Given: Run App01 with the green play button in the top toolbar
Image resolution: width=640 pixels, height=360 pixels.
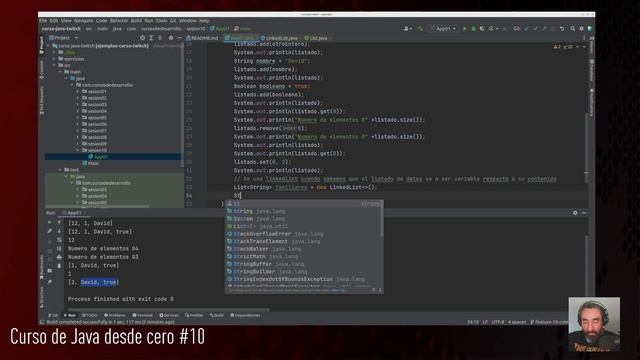Looking at the screenshot, I should click(x=464, y=29).
